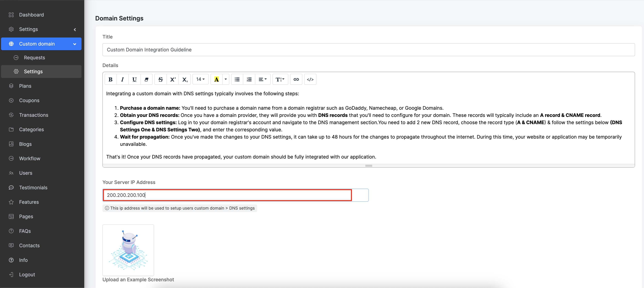This screenshot has width=644, height=288.
Task: Insert an unordered bullet list
Action: [x=237, y=79]
